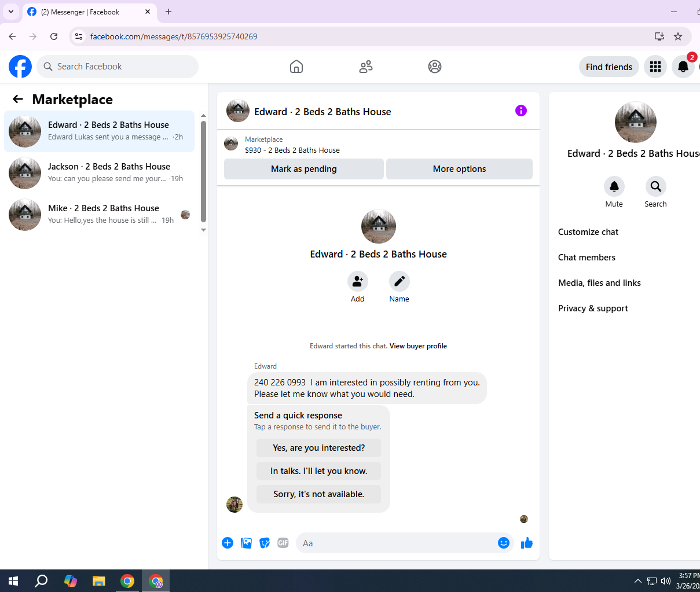Open the More options button
The width and height of the screenshot is (700, 592).
point(459,169)
